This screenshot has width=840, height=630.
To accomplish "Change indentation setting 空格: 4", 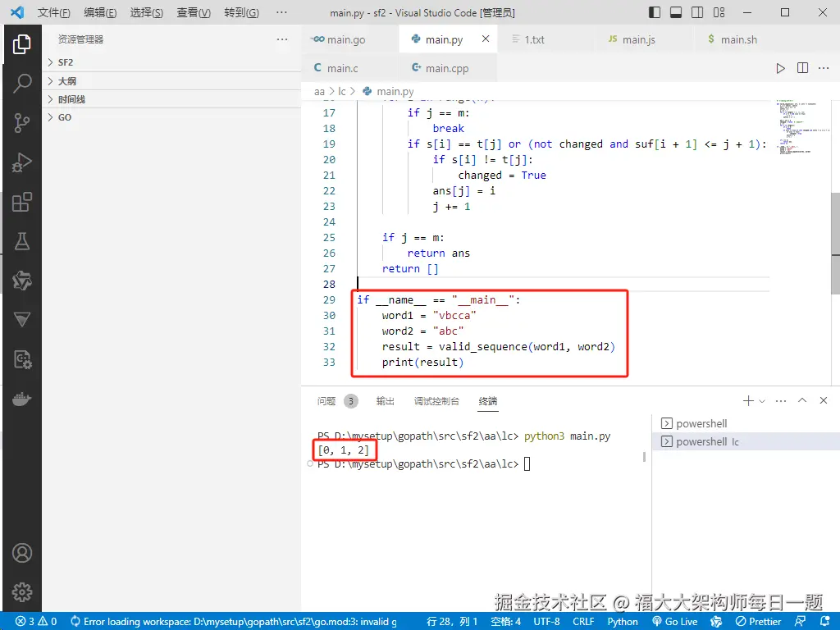I will [x=505, y=622].
